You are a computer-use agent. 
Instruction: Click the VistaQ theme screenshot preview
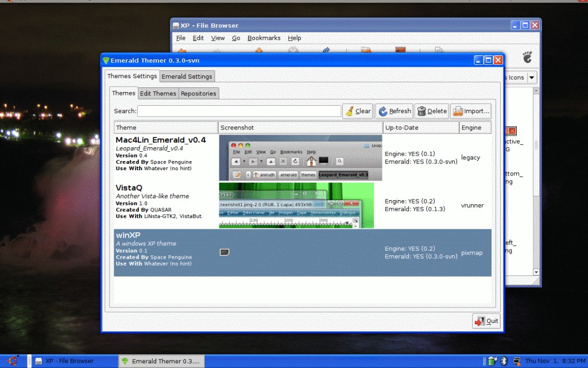pos(296,205)
